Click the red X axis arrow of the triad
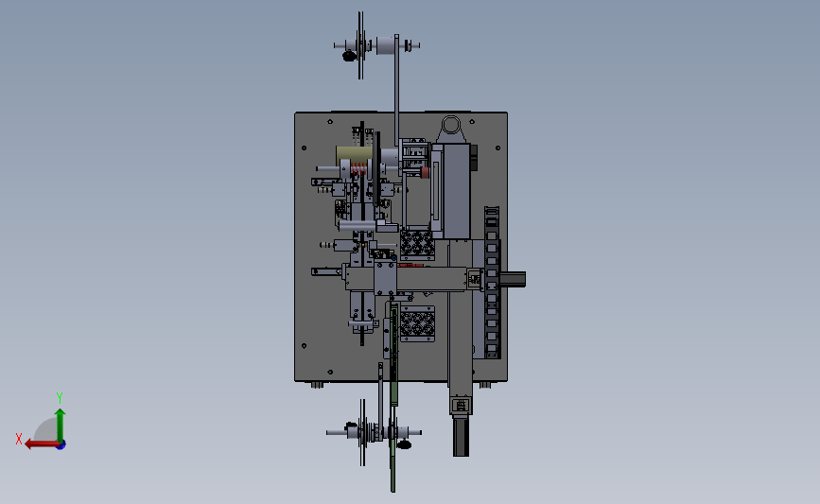Screen dimensions: 820x504 click(42, 444)
